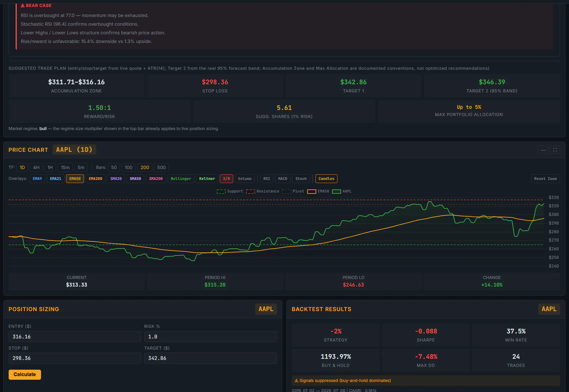This screenshot has width=569, height=392.
Task: Switch timeframe to 1D
Action: pos(22,167)
